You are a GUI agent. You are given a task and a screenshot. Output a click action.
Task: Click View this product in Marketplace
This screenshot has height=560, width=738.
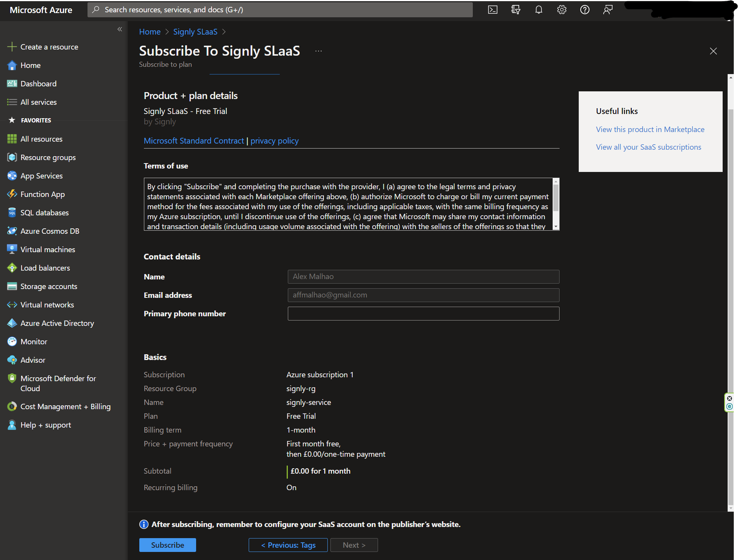coord(650,129)
